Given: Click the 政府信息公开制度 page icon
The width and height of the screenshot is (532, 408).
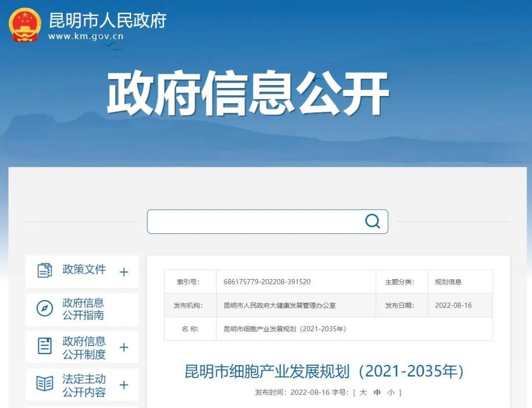Looking at the screenshot, I should (44, 345).
